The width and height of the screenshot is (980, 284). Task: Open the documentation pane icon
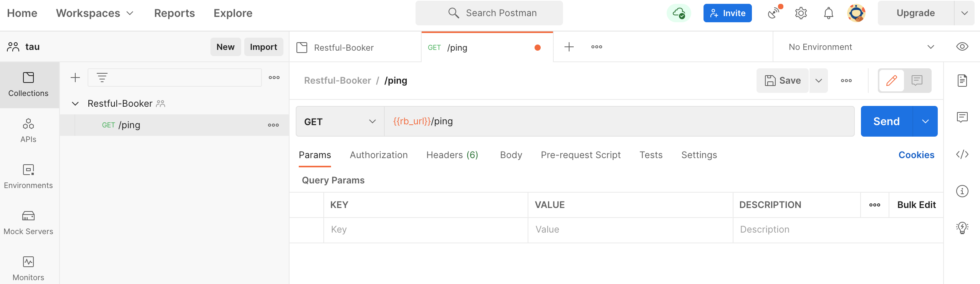coord(962,81)
